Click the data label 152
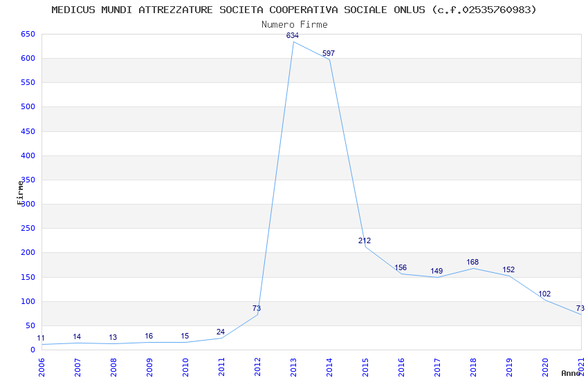 508,270
